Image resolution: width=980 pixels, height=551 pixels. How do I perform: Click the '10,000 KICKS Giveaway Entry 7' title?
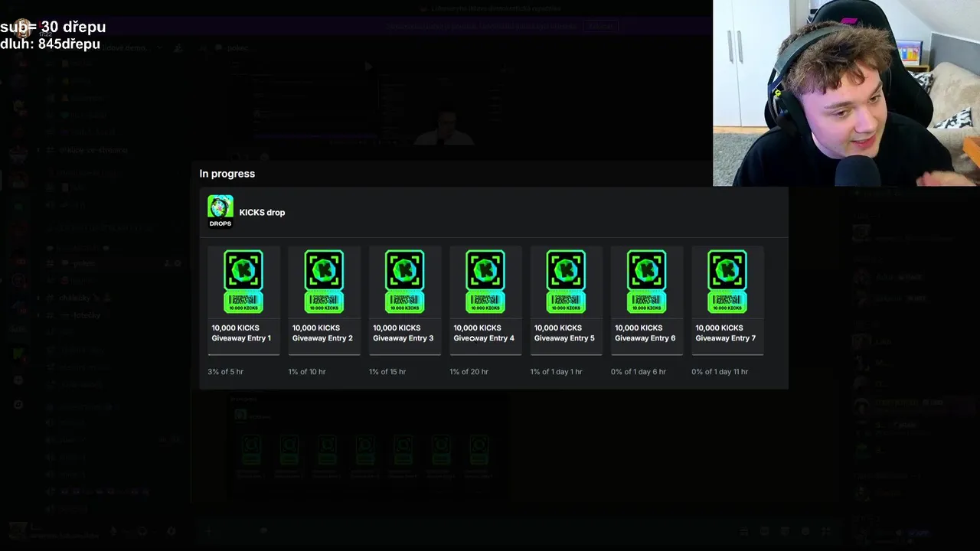click(725, 333)
